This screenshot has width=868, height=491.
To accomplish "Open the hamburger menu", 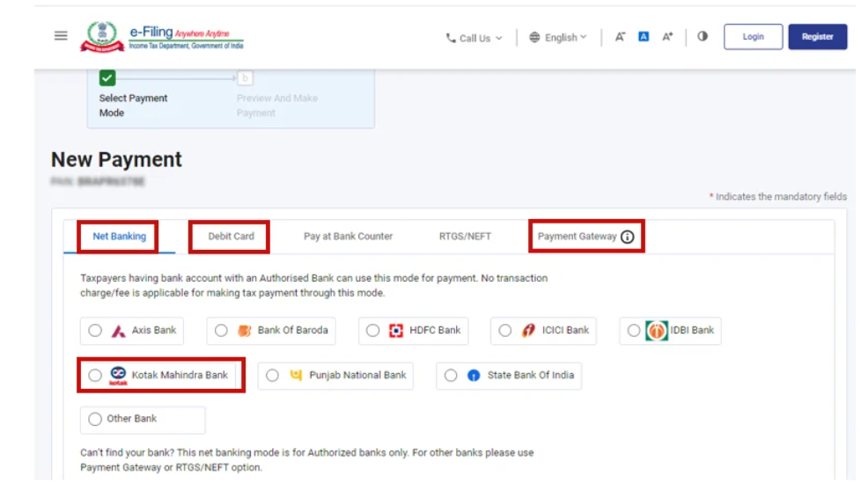I will (x=61, y=36).
